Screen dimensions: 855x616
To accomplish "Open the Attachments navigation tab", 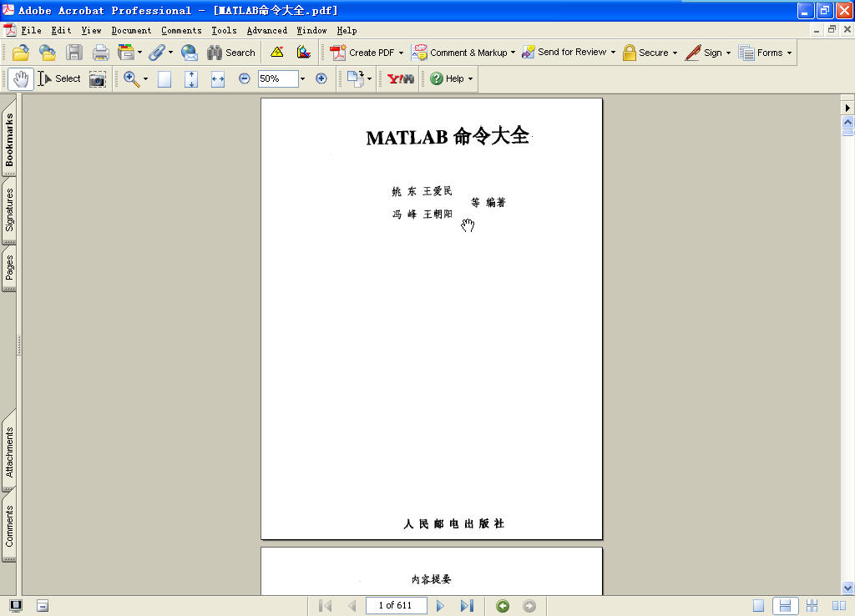I will [x=9, y=452].
